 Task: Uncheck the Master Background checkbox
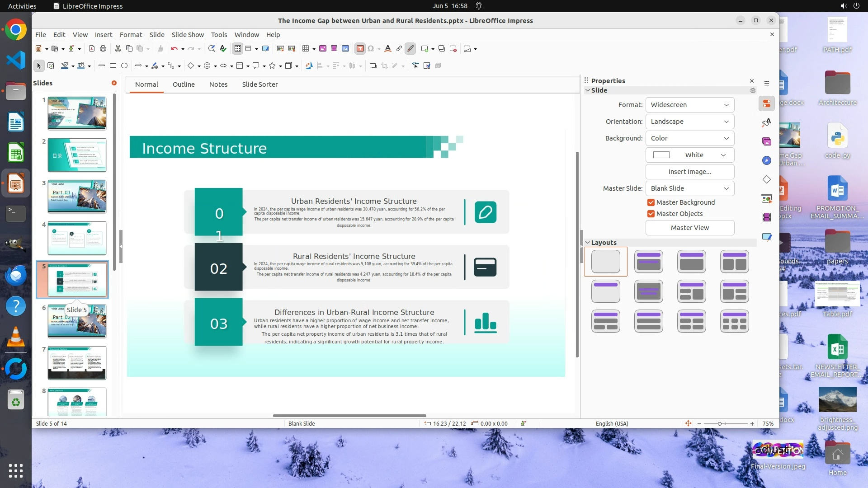click(651, 202)
